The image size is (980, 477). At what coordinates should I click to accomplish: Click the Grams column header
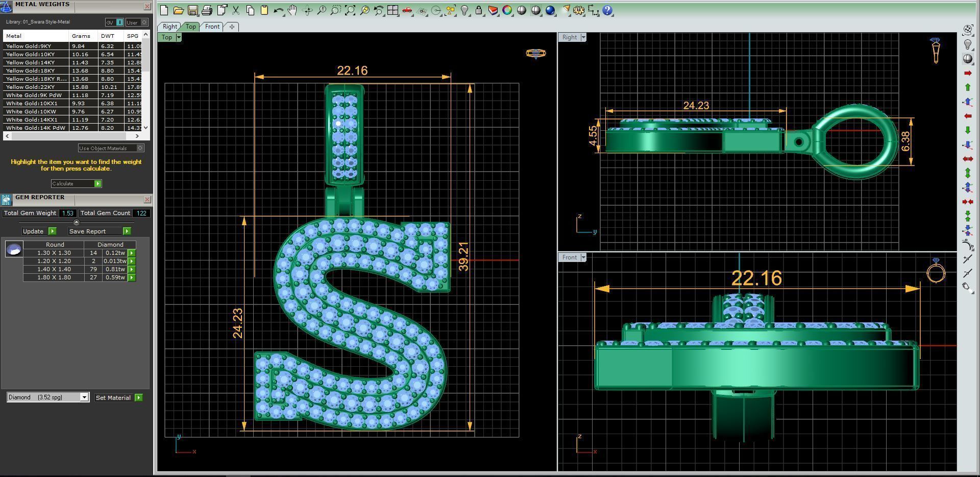click(83, 36)
